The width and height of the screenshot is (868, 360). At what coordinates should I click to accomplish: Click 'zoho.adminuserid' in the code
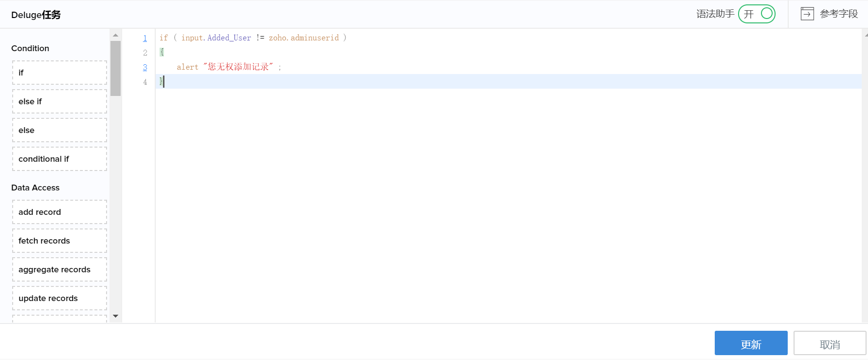(304, 38)
